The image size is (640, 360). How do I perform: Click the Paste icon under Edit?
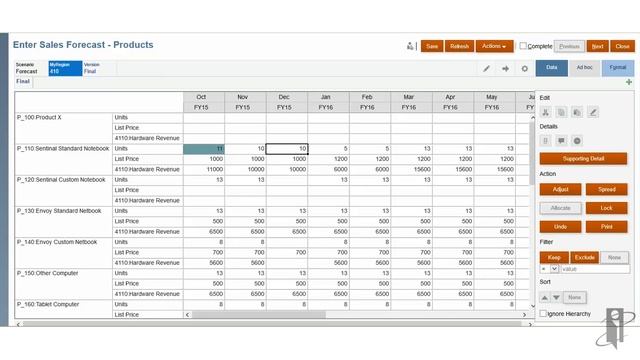[577, 112]
